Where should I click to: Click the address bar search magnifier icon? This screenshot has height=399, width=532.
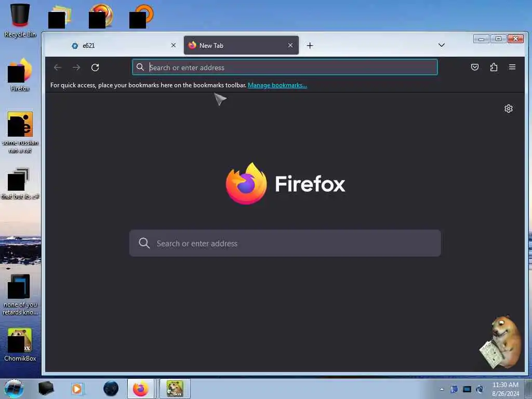tap(140, 67)
